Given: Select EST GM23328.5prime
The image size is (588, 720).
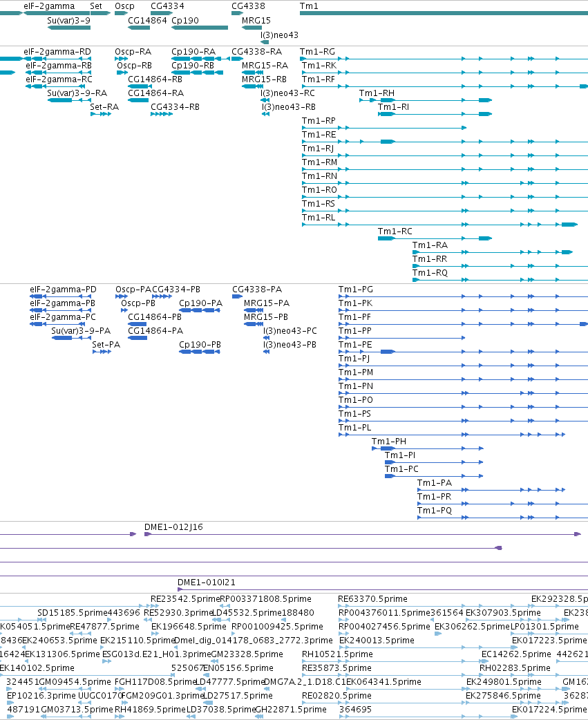Looking at the screenshot, I should (x=247, y=654).
